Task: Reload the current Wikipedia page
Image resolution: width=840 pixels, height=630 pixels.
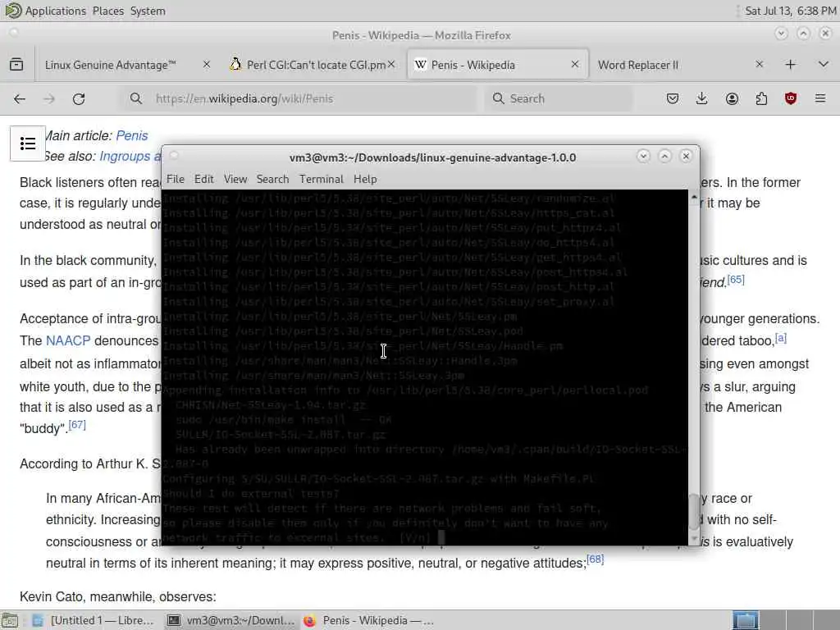Action: [79, 98]
